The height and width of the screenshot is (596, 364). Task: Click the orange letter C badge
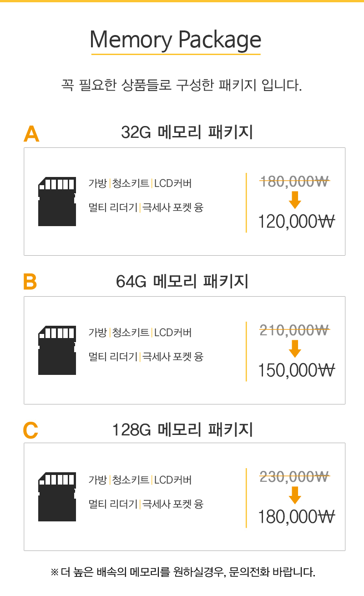30,430
